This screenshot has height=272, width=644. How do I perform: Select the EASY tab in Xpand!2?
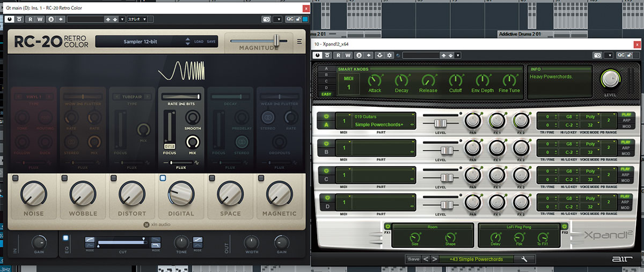(x=326, y=94)
